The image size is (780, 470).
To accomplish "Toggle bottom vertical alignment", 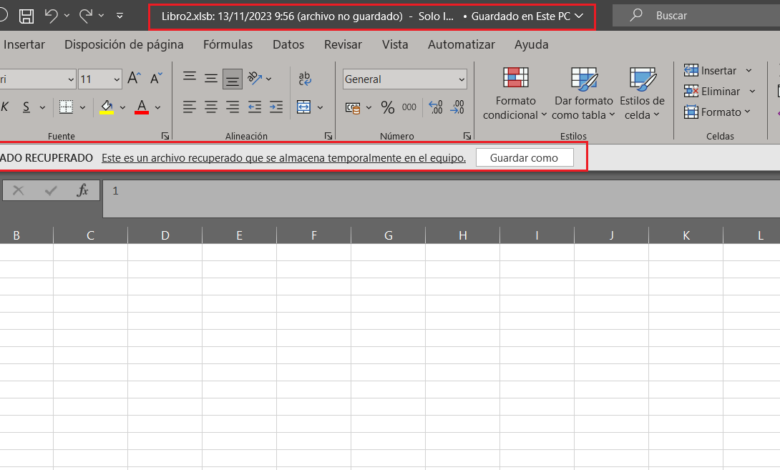I will coord(232,79).
